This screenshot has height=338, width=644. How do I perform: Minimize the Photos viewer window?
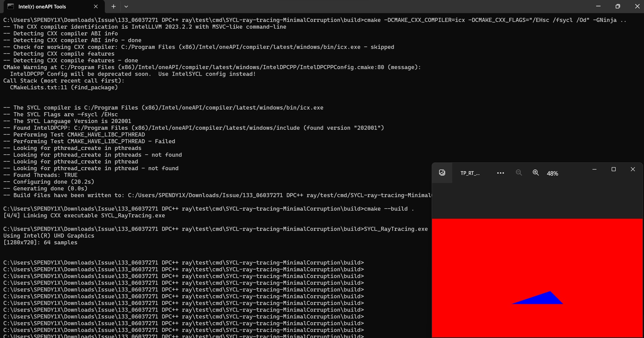click(x=594, y=169)
